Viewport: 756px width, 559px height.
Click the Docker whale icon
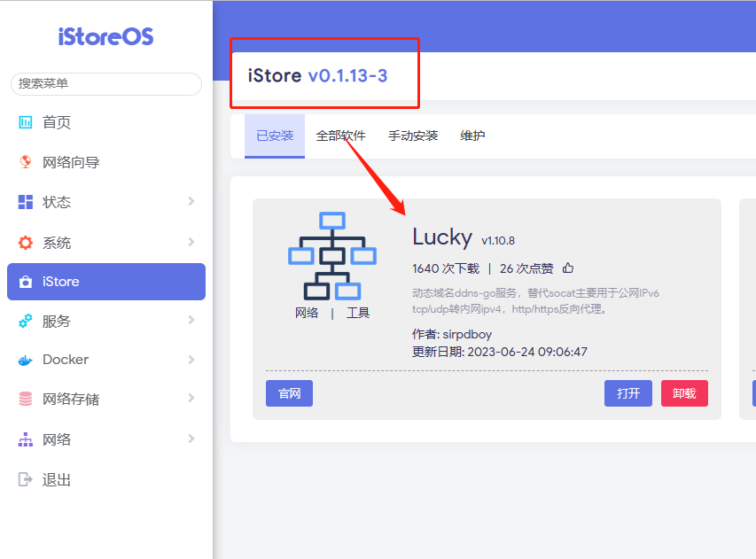pos(25,360)
